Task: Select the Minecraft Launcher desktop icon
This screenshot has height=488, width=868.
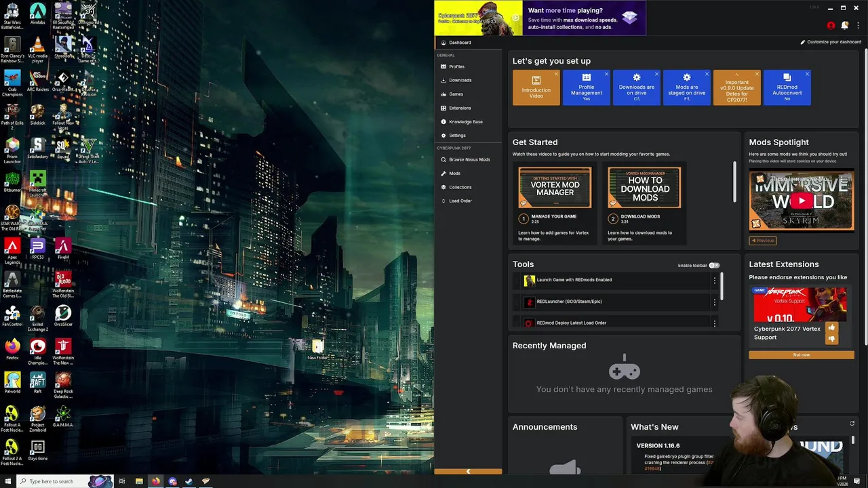Action: pyautogui.click(x=37, y=183)
